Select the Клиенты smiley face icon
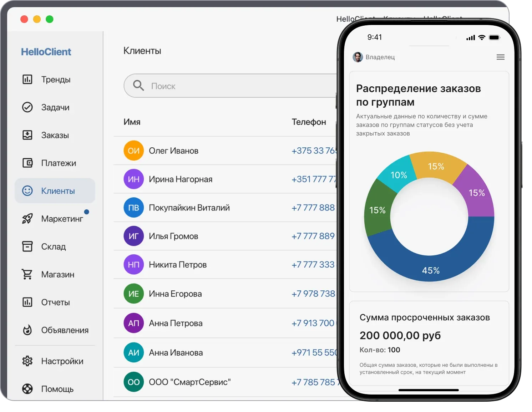The width and height of the screenshot is (532, 412). click(x=27, y=190)
